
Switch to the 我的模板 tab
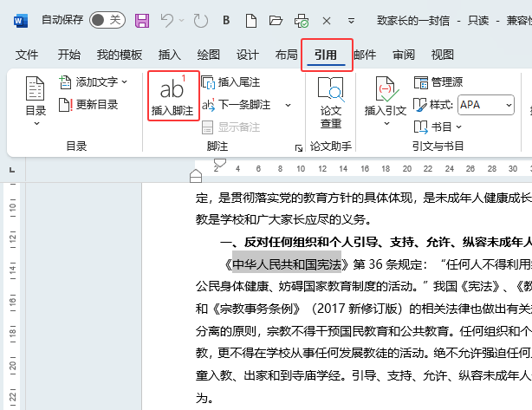click(120, 55)
